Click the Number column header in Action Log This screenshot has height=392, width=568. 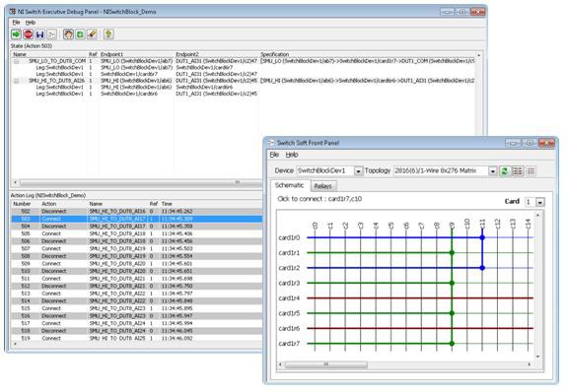22,204
